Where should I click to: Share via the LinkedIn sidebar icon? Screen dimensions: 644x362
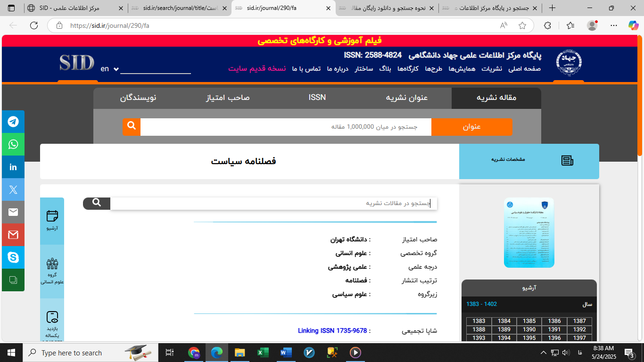13,167
